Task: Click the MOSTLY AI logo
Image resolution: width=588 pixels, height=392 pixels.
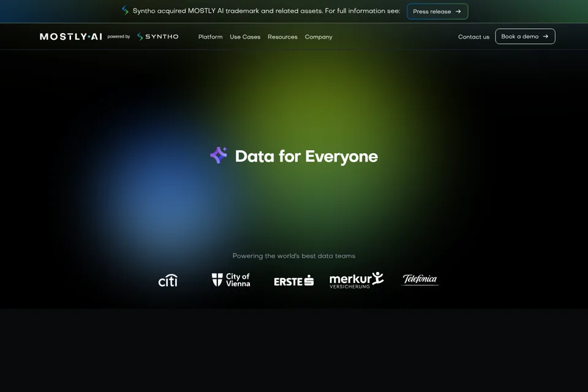Action: 71,36
